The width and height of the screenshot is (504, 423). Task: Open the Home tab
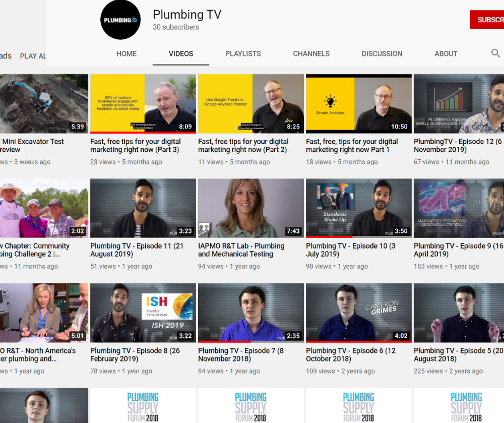127,53
